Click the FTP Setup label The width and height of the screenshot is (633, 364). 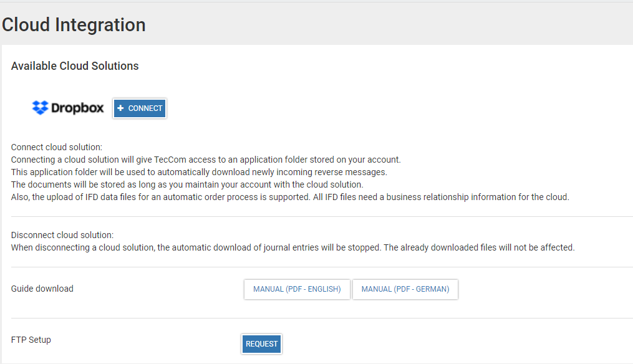click(31, 340)
